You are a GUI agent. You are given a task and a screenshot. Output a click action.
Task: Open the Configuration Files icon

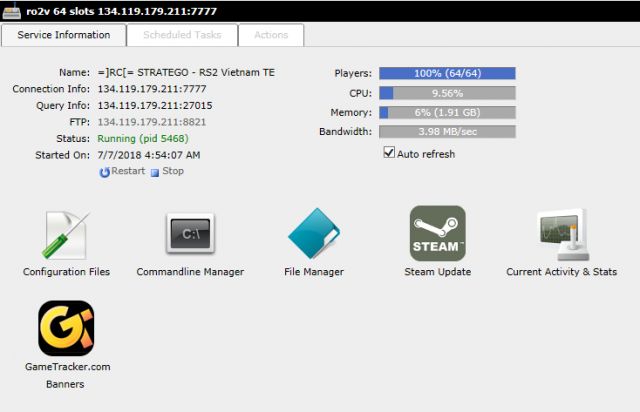(x=66, y=236)
